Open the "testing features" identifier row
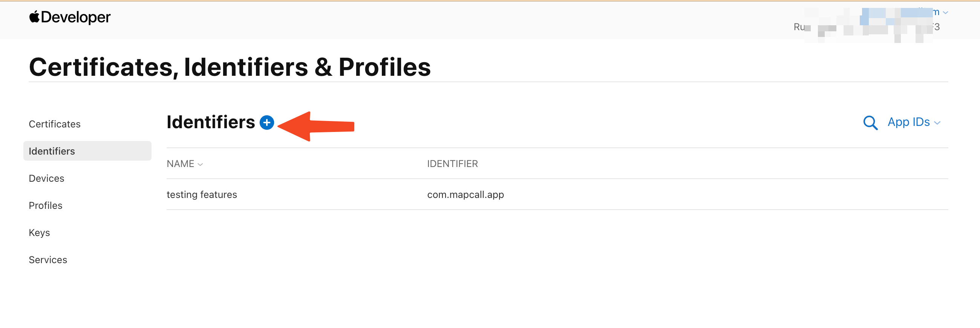 (x=202, y=195)
